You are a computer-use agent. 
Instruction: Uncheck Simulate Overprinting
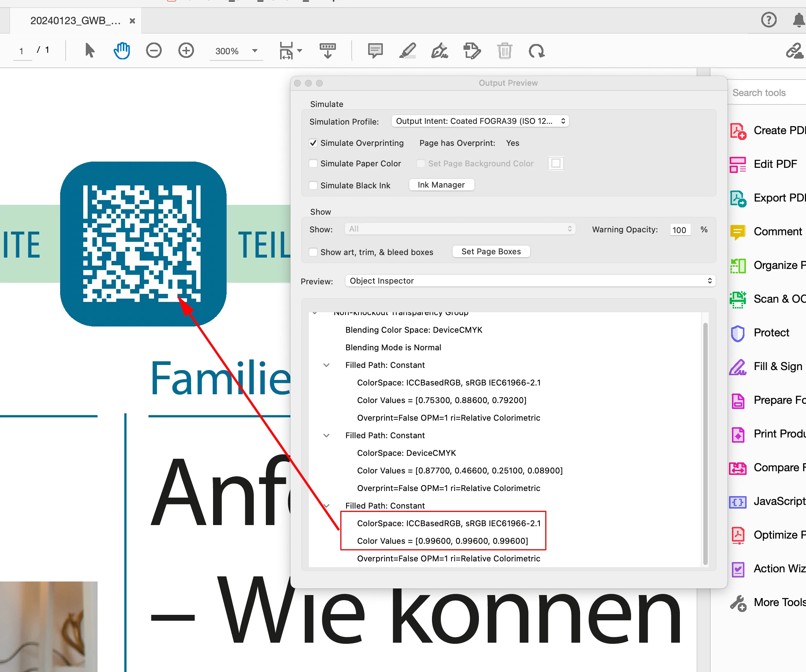[x=313, y=143]
